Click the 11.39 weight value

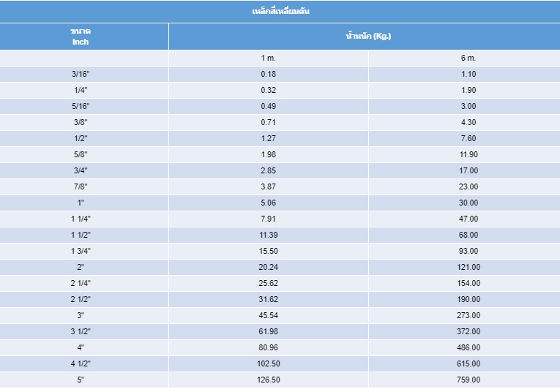click(x=269, y=235)
